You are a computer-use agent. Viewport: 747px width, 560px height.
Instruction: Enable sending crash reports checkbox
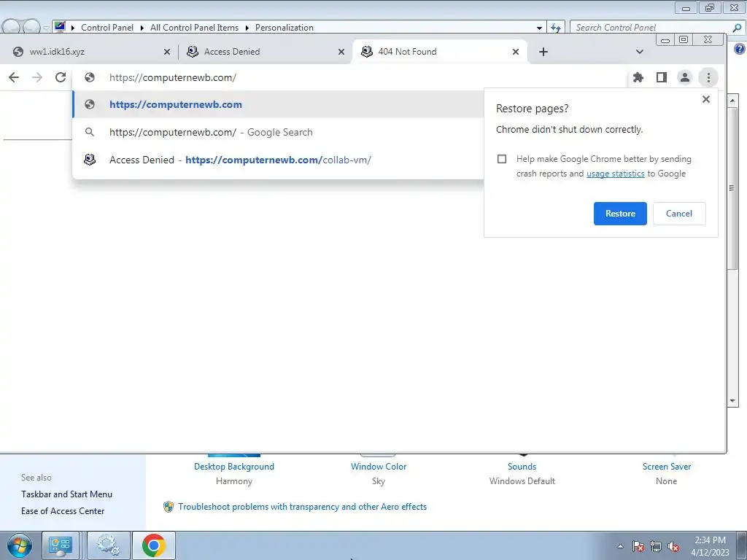pos(502,158)
